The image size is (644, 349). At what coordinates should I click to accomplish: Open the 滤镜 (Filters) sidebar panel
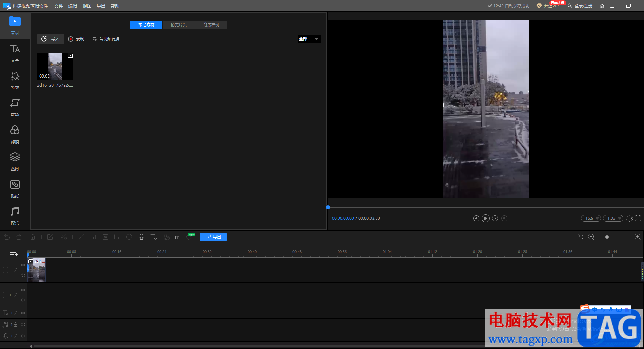pos(15,135)
